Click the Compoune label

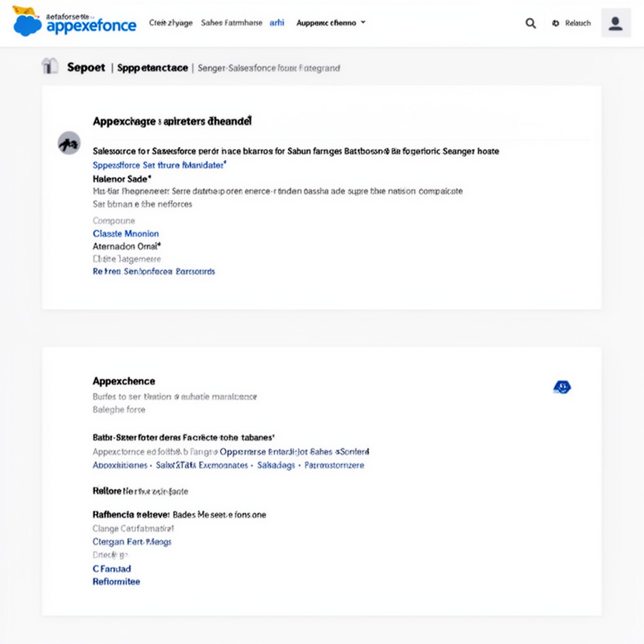(x=114, y=221)
